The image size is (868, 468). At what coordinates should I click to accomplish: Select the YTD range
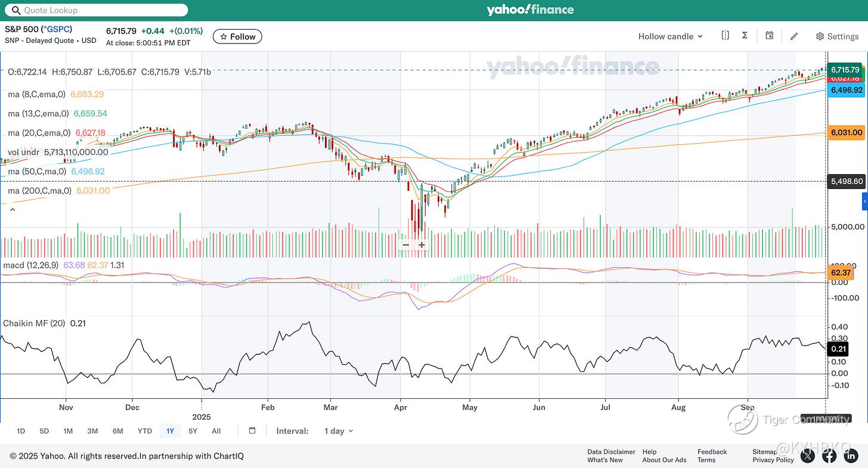click(144, 430)
